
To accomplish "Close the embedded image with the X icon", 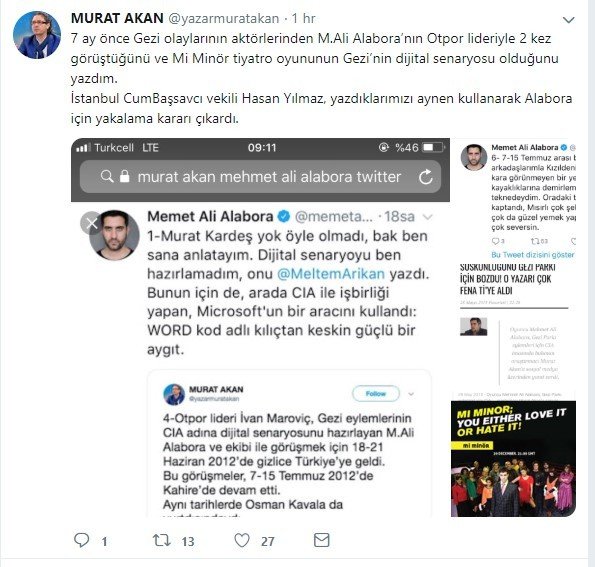I will click(91, 223).
